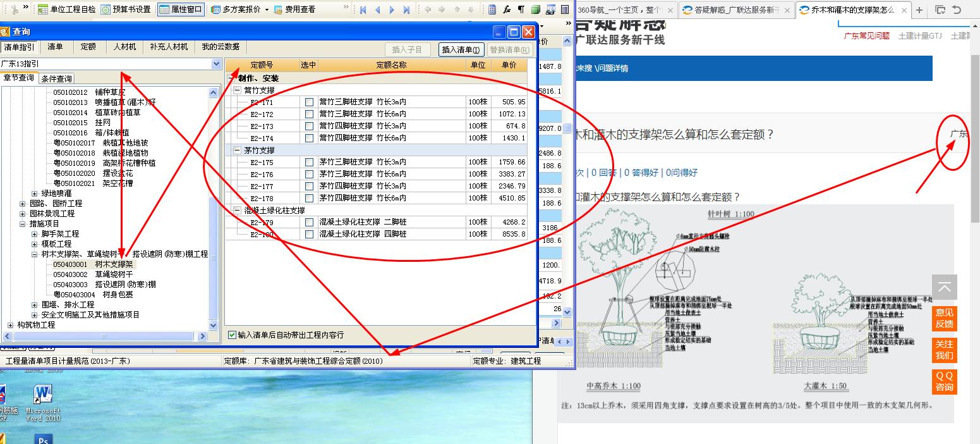Check the box for row E2-172
The height and width of the screenshot is (444, 980).
(309, 114)
